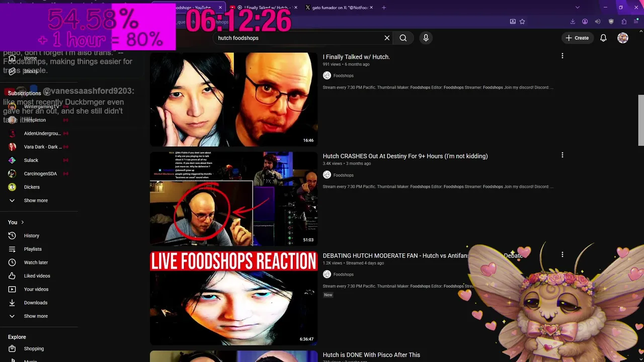This screenshot has width=644, height=362.
Task: Close the YouTube foodshops search tab
Action: tap(220, 8)
